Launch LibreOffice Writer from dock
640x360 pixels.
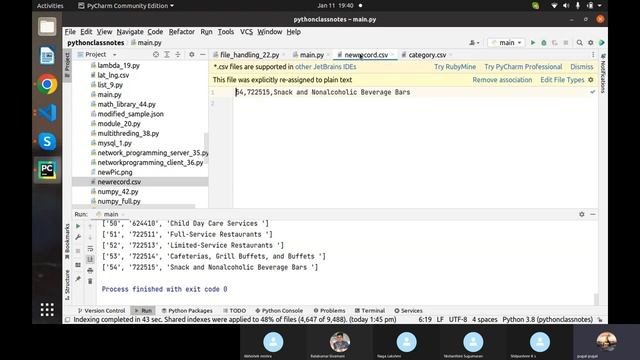pyautogui.click(x=47, y=56)
